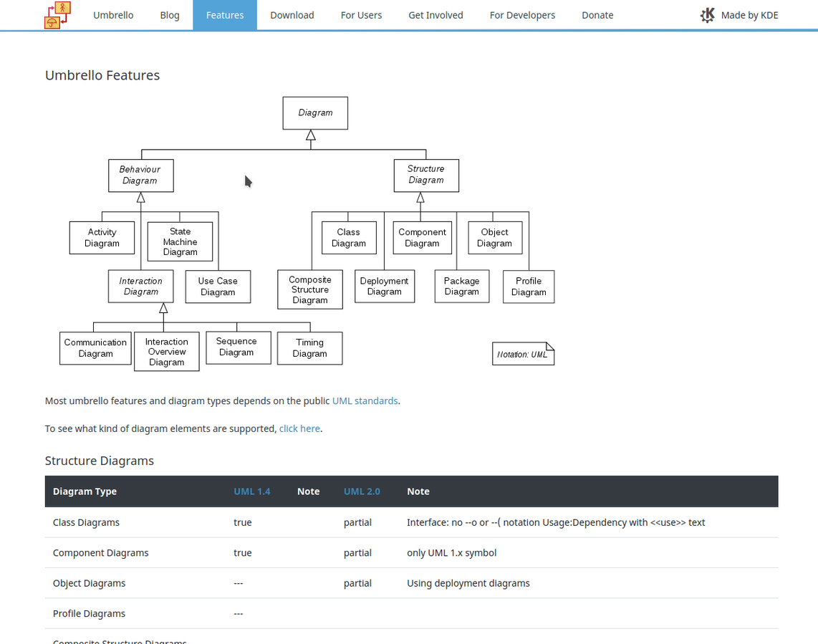Click the Notation: UML note shape

(522, 354)
